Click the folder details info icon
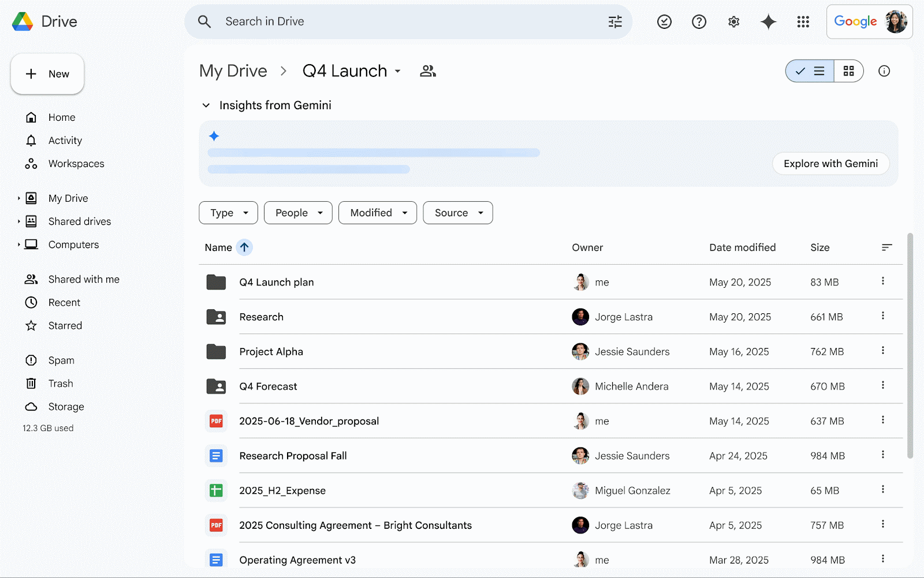This screenshot has width=924, height=578. click(x=884, y=71)
